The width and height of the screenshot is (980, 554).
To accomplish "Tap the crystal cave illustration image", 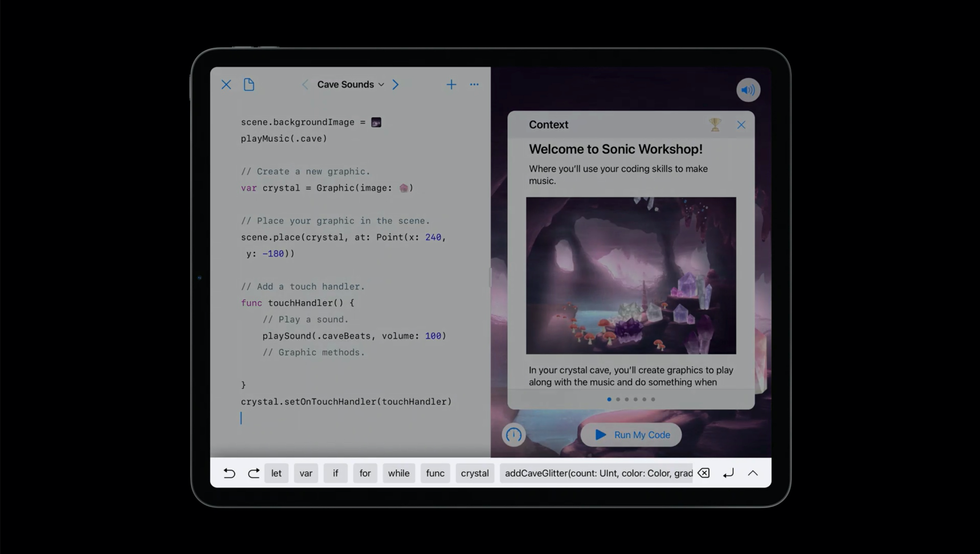I will tap(631, 276).
